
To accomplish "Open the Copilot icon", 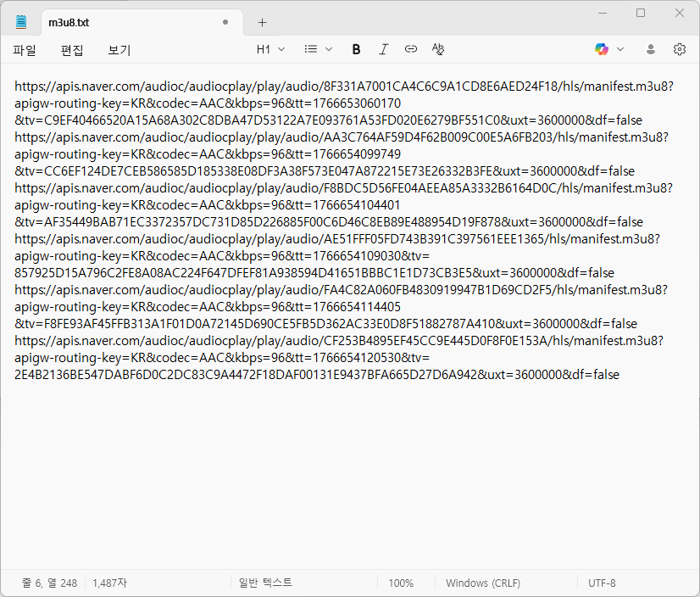I will pyautogui.click(x=602, y=49).
